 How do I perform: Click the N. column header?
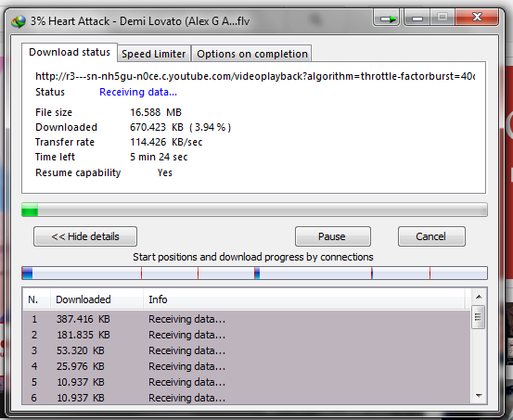(x=37, y=299)
